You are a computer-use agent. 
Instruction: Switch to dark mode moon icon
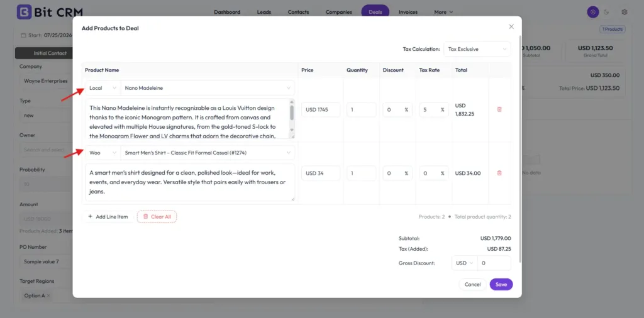tap(606, 12)
